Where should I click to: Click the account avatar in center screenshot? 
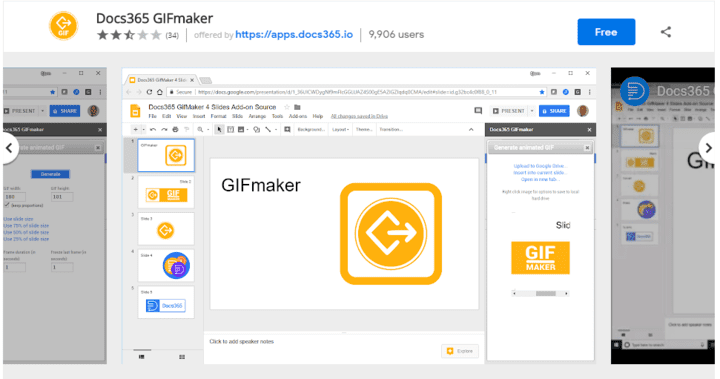583,111
